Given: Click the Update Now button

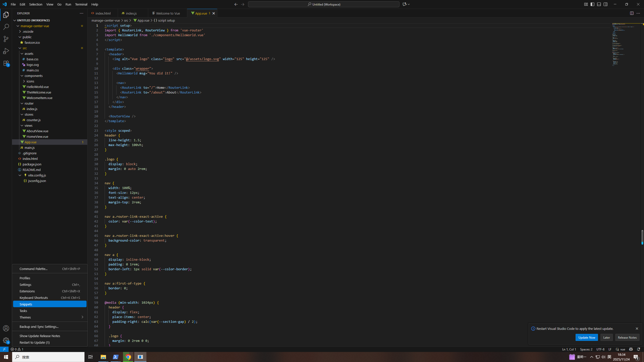Looking at the screenshot, I should [586, 337].
